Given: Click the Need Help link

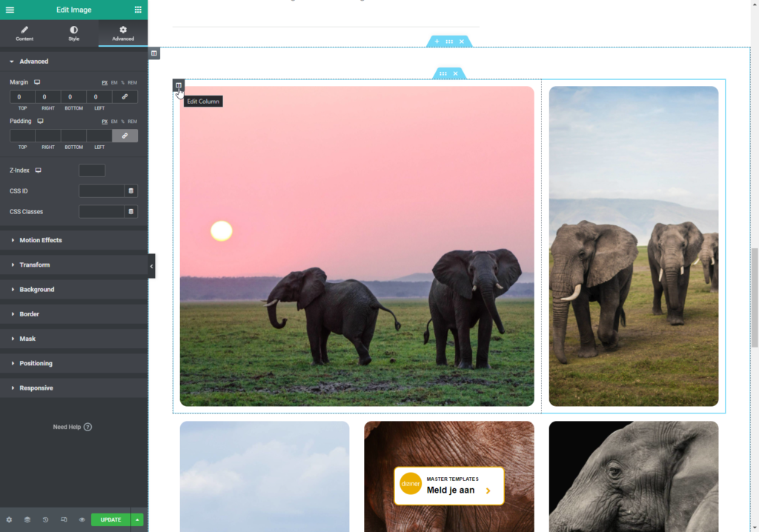Looking at the screenshot, I should [x=72, y=428].
